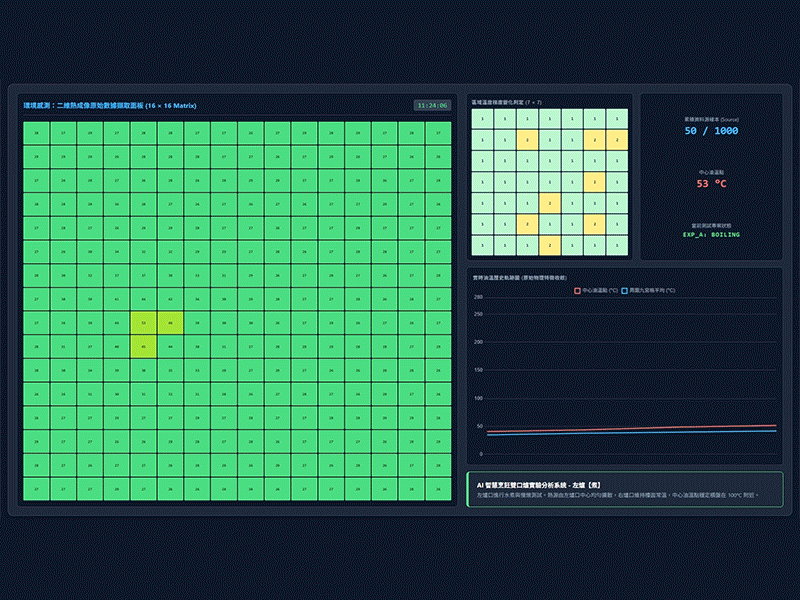Image resolution: width=800 pixels, height=600 pixels.
Task: Toggle the red 中心油溫點 legend series
Action: [x=596, y=290]
